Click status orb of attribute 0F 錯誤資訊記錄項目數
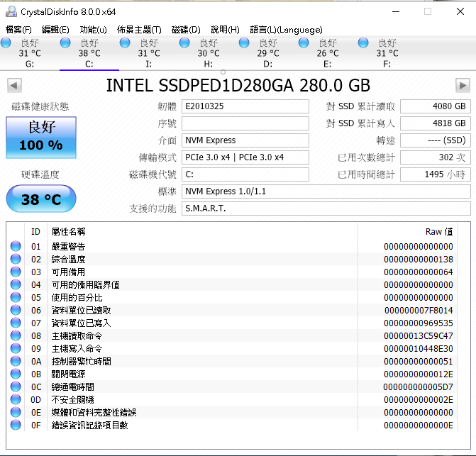Image resolution: width=476 pixels, height=456 pixels. coord(16,425)
